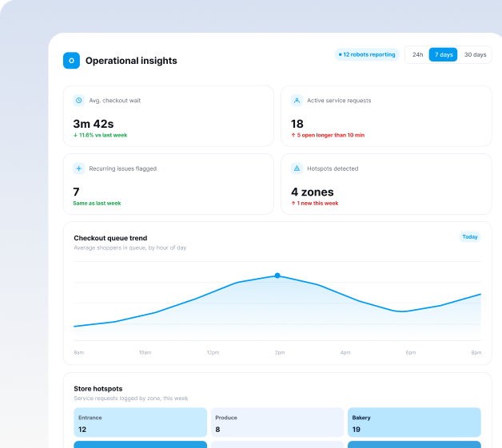Select the Entrance hotspot tile
This screenshot has width=502, height=448.
140,422
